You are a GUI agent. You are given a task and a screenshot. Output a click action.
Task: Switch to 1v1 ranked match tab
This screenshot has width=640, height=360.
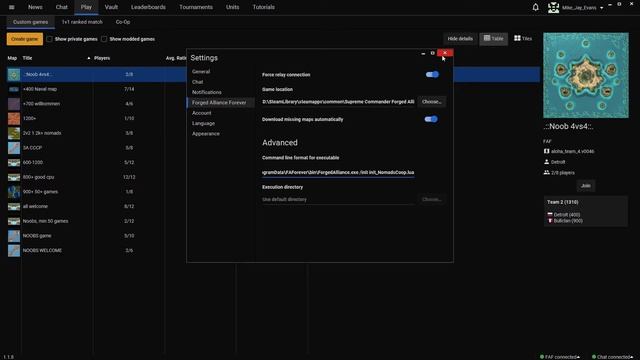(82, 22)
